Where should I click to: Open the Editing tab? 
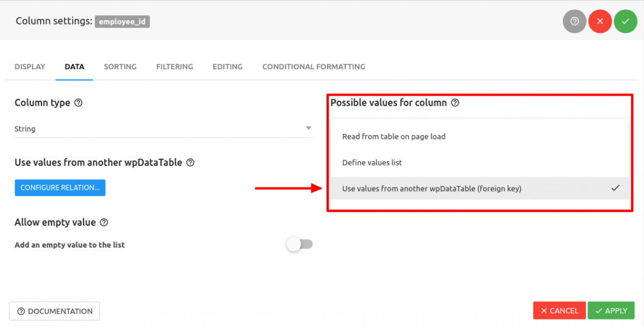point(228,67)
